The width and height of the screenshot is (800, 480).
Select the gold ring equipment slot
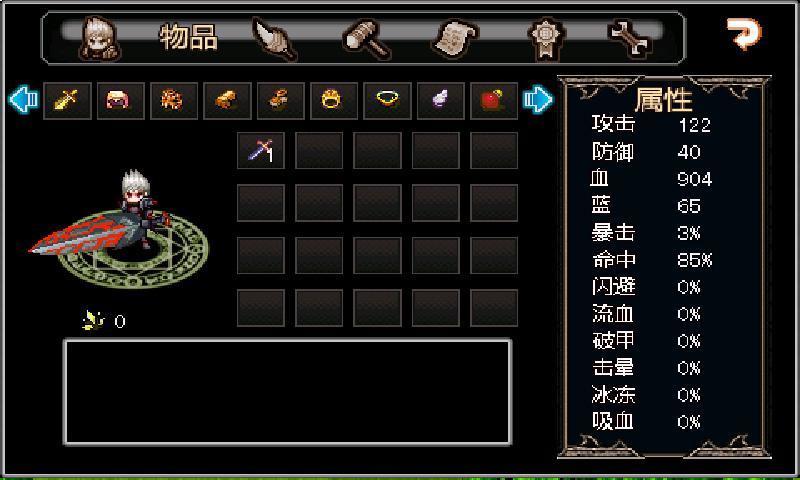[334, 100]
